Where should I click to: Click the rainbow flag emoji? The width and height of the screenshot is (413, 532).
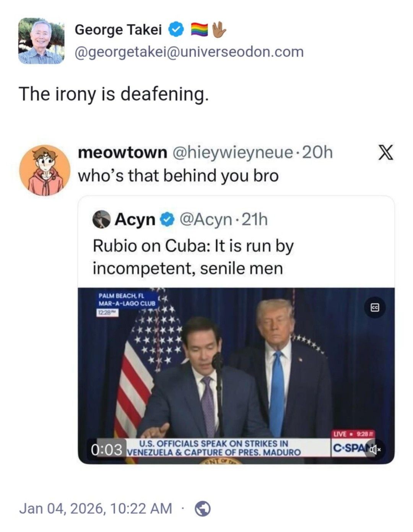pyautogui.click(x=199, y=29)
